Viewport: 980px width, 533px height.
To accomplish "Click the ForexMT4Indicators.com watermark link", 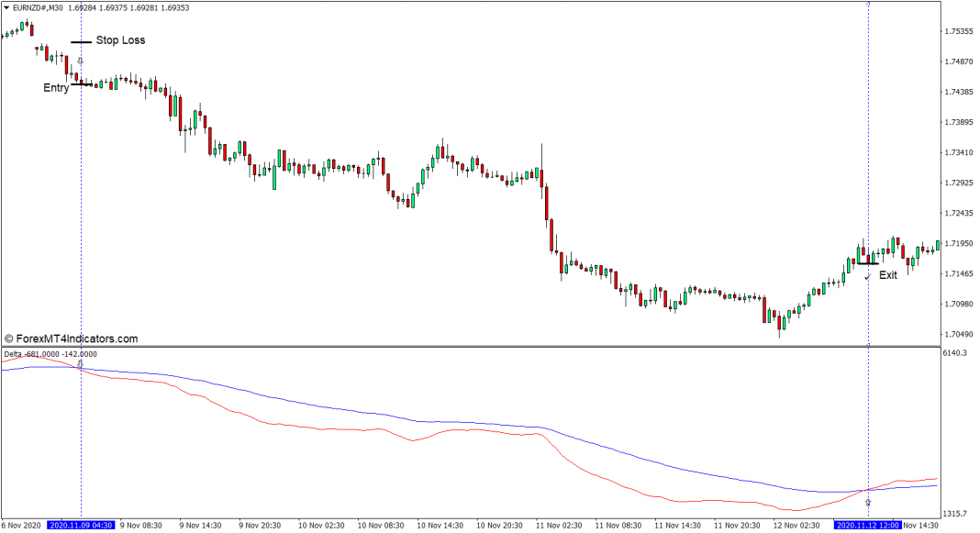I will (x=72, y=339).
